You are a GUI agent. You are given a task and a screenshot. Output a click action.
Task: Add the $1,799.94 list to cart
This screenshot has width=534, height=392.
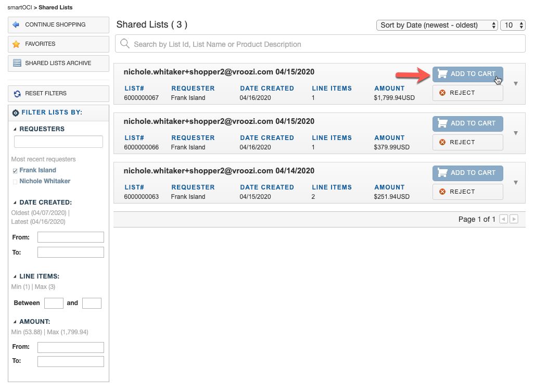467,74
